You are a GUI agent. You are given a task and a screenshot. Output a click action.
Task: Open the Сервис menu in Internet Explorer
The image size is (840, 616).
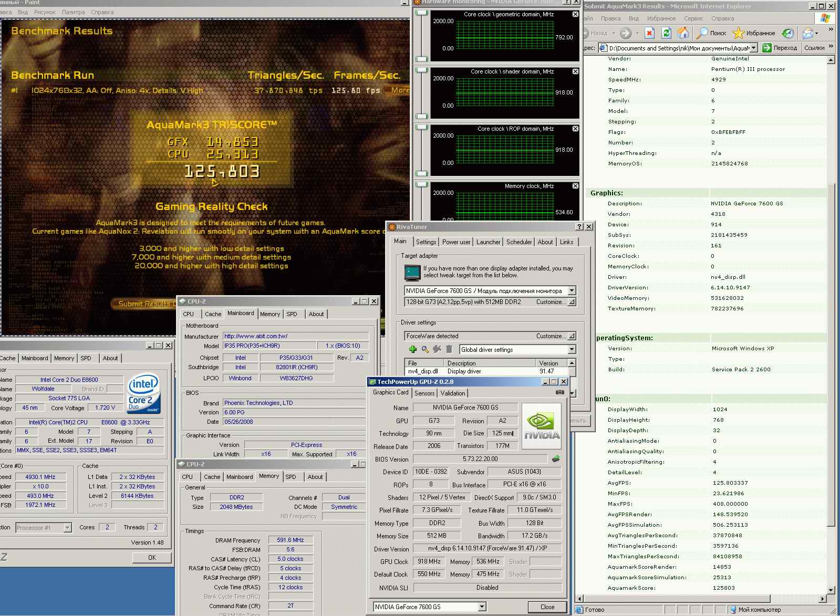coord(693,18)
